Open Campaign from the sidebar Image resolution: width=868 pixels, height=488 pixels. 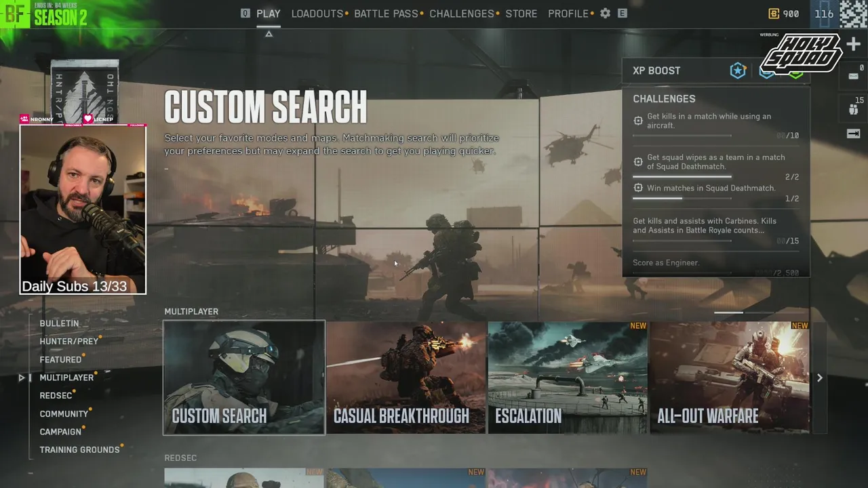click(x=60, y=432)
